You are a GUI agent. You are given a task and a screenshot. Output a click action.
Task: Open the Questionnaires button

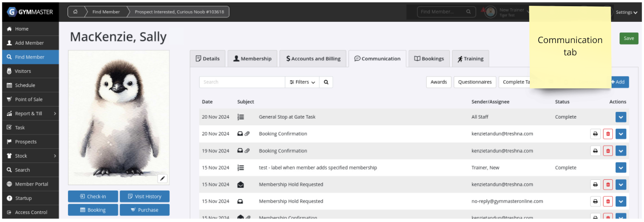click(475, 82)
